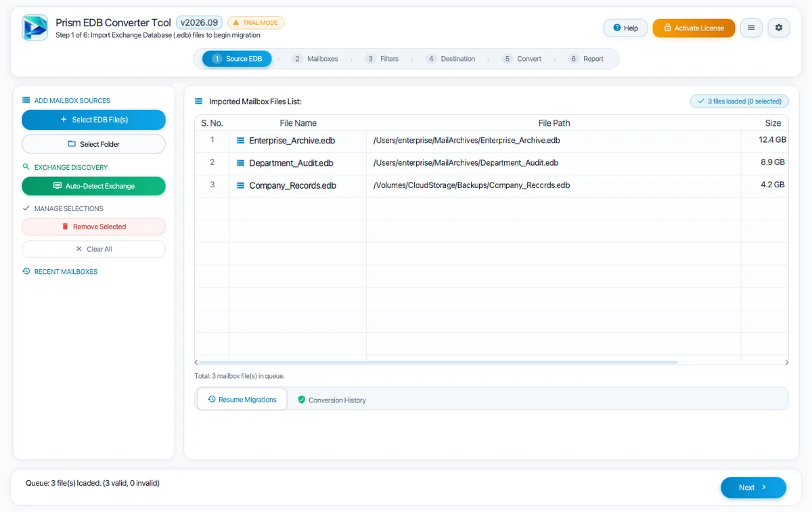Screen dimensions: 812x512
Task: Open settings with the gear icon
Action: 779,28
